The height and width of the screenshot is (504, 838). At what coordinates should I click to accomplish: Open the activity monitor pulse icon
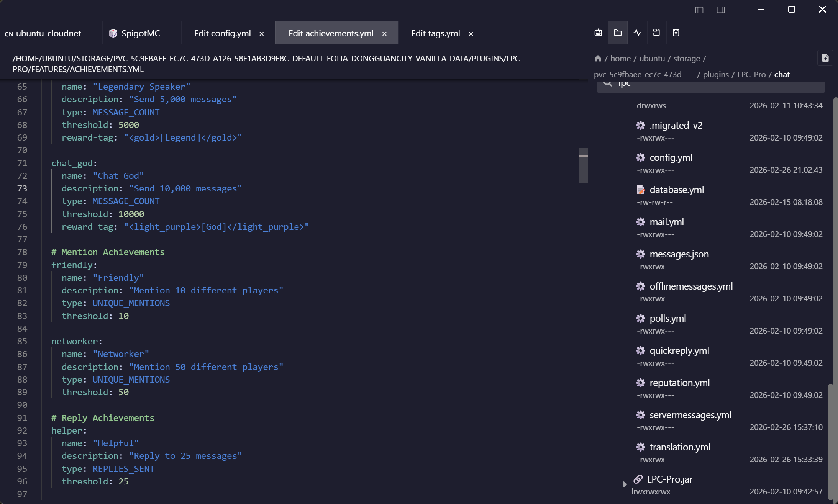pyautogui.click(x=637, y=33)
